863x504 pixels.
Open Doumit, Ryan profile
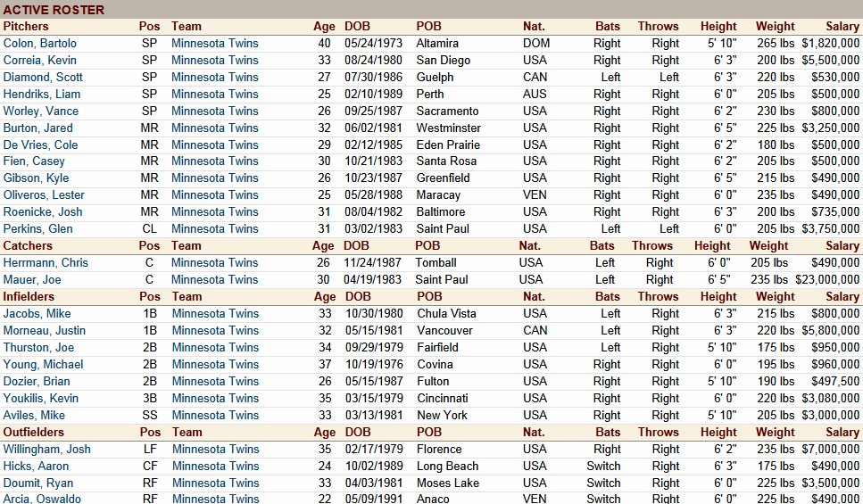coord(38,483)
